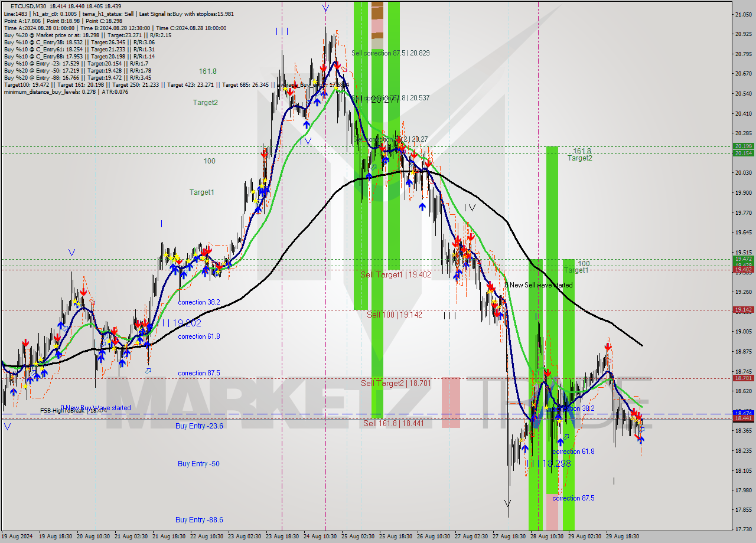Select the 'I I 18.298' wave label

[548, 464]
